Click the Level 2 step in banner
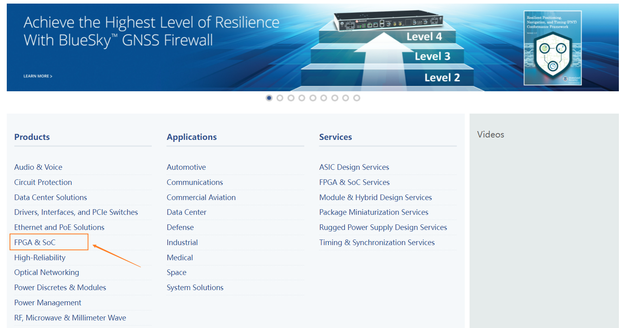Image resolution: width=644 pixels, height=328 pixels. point(442,78)
